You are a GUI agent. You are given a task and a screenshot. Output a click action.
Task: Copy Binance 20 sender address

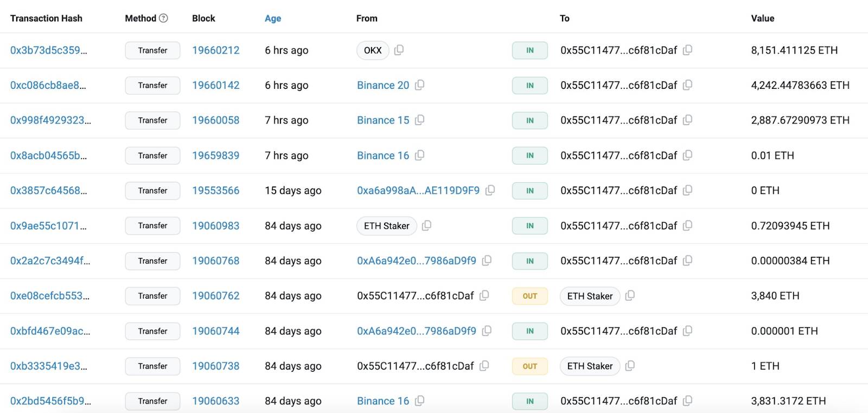419,85
